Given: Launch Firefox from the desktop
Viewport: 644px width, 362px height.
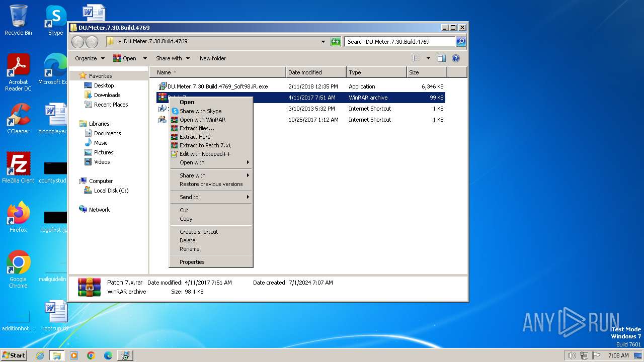Looking at the screenshot, I should coord(18,217).
